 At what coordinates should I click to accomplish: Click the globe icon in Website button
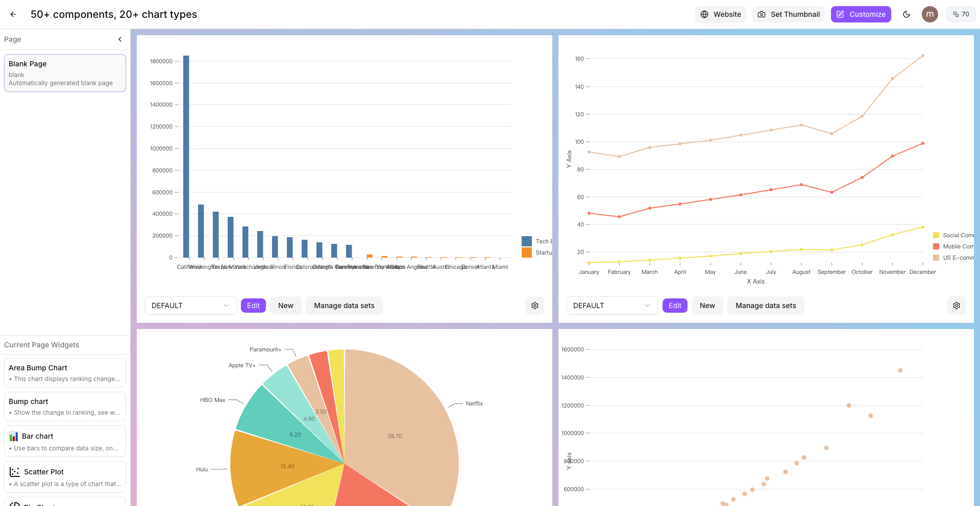pyautogui.click(x=704, y=14)
